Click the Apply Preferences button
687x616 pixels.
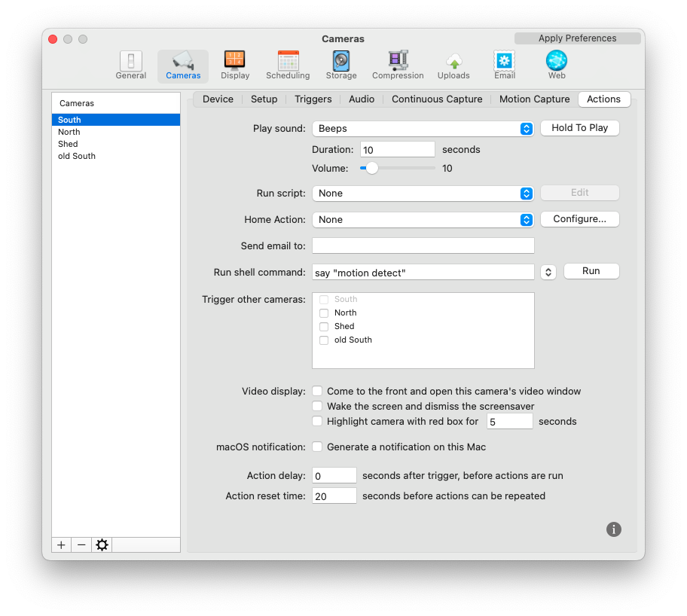pyautogui.click(x=577, y=38)
